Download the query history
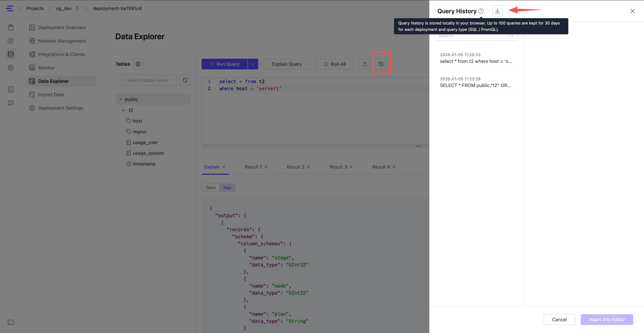 (x=497, y=11)
